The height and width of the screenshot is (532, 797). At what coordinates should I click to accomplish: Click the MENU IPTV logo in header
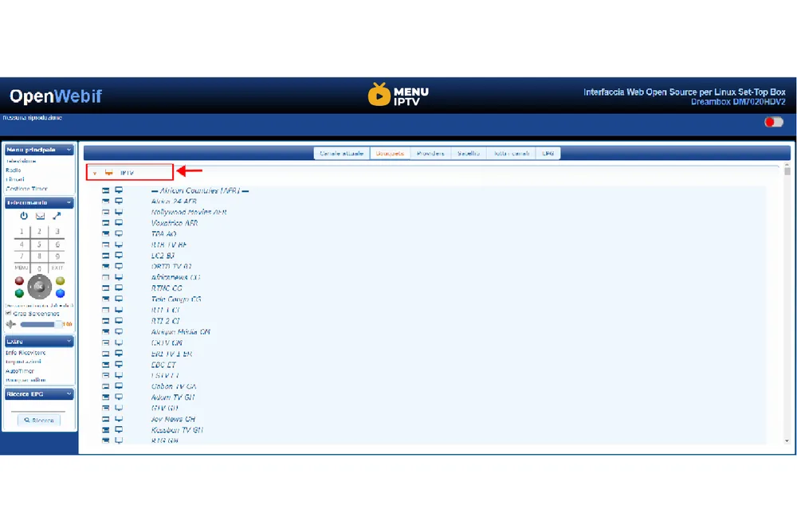(x=398, y=95)
